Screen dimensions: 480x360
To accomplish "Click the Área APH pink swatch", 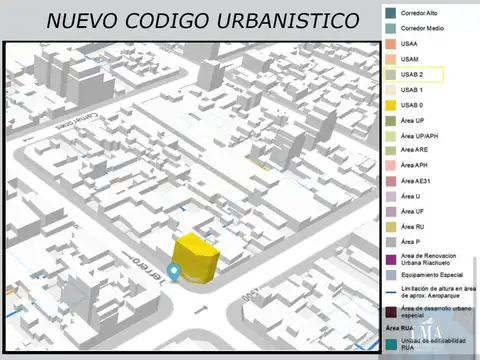I will click(x=391, y=165).
